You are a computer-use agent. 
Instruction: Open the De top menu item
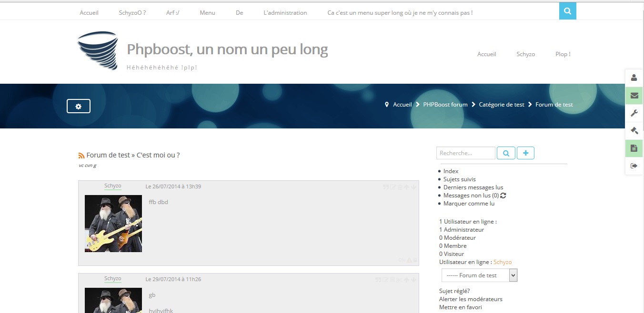240,13
